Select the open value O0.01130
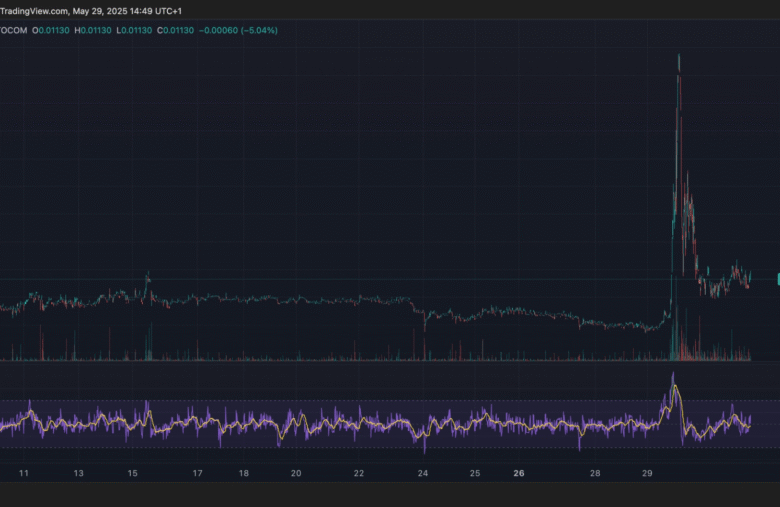Viewport: 780px width, 507px height. click(51, 30)
